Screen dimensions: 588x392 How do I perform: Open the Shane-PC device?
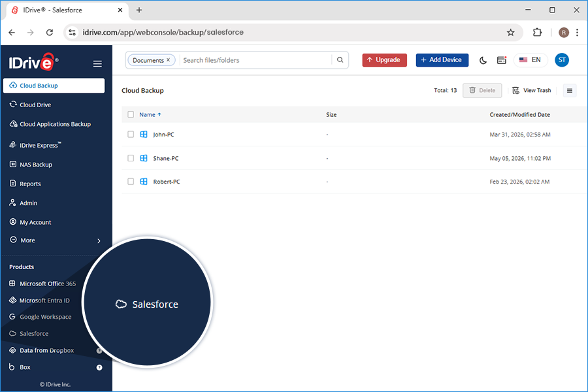[x=166, y=158]
